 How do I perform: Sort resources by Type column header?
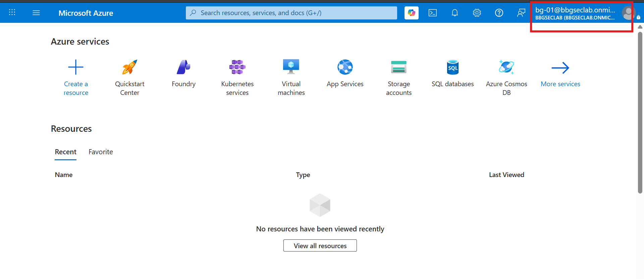pos(303,175)
